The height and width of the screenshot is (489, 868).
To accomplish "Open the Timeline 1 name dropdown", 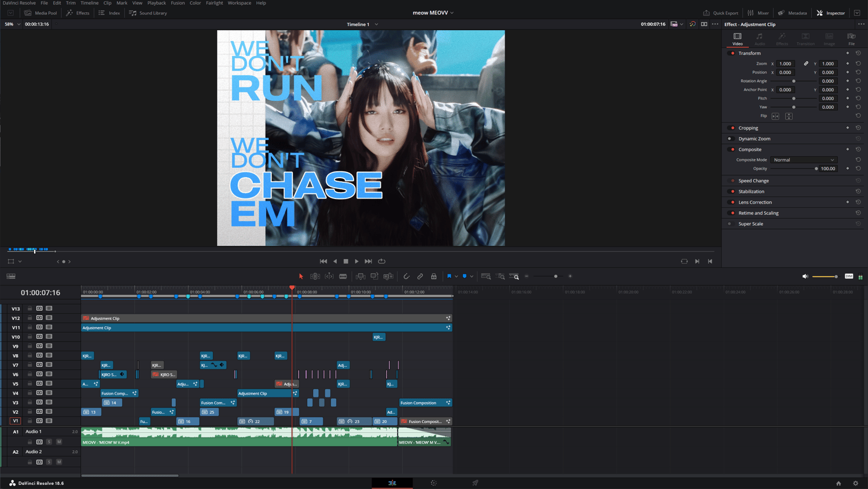I will (377, 24).
